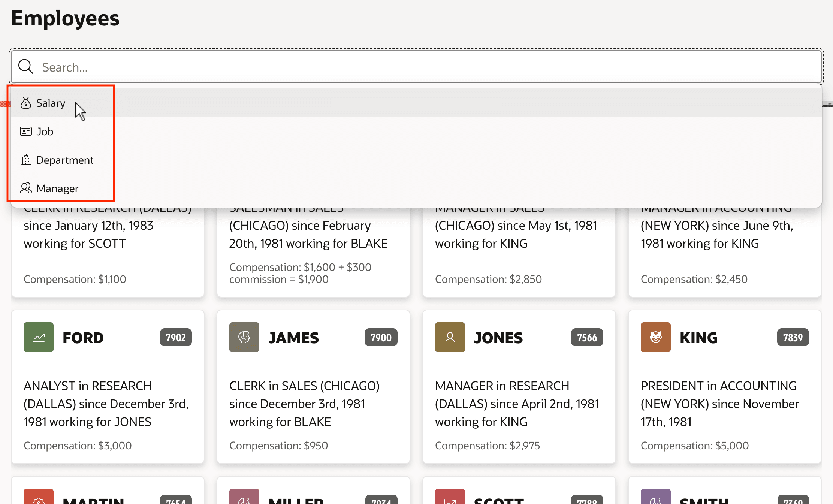Click text '(CHICAGO) since May 1st, 1981'
This screenshot has width=833, height=504.
tap(516, 226)
